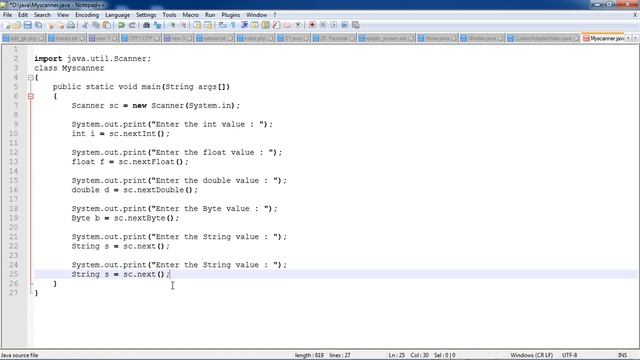Collapse main method fold at line 6
The height and width of the screenshot is (360, 640).
[x=31, y=96]
